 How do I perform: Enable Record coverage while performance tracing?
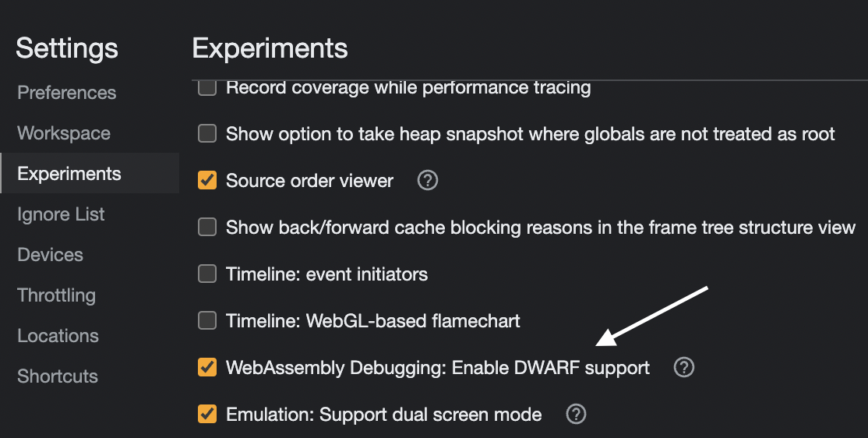206,87
